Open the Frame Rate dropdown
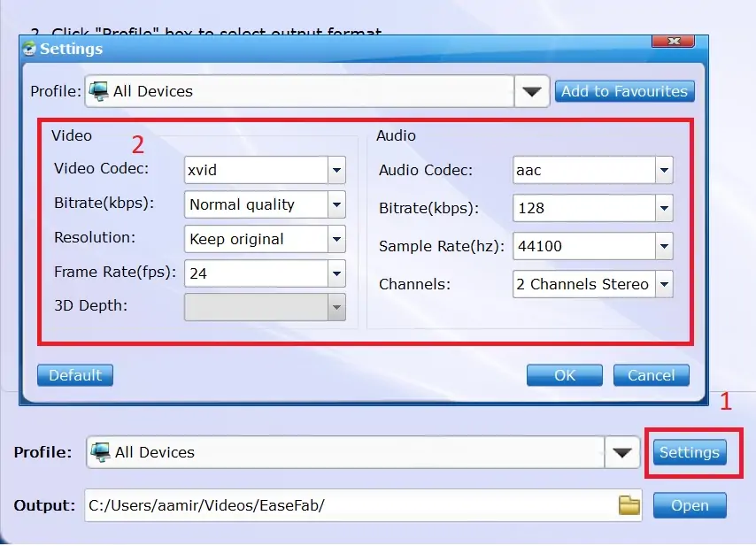The height and width of the screenshot is (546, 756). coord(336,273)
